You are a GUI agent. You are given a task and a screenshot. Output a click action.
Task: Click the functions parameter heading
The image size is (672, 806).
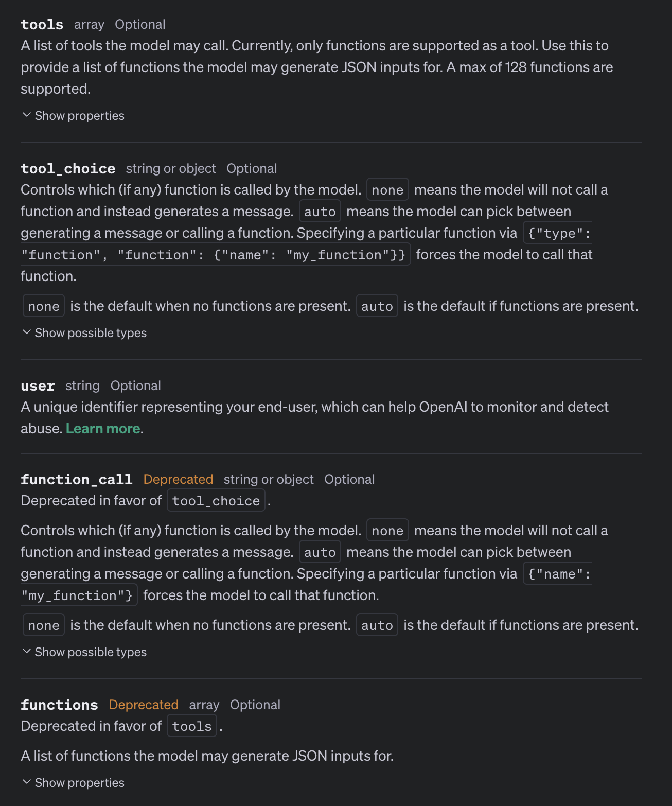(59, 705)
